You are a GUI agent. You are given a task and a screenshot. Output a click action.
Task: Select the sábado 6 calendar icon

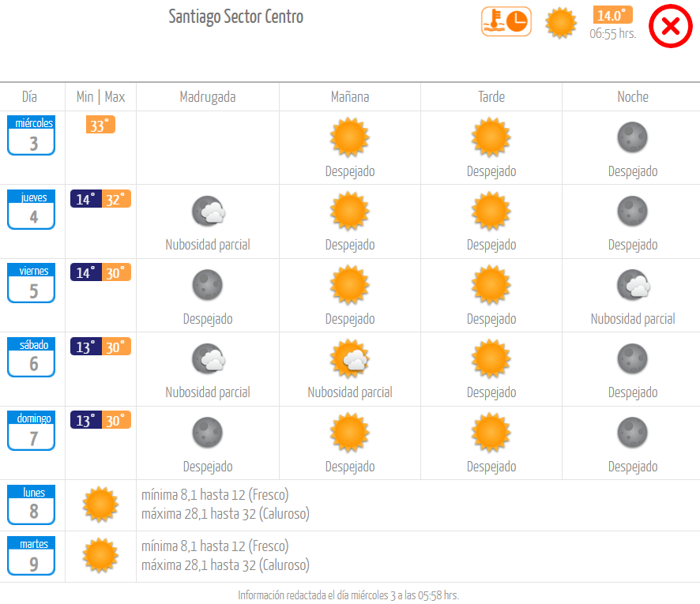click(32, 357)
